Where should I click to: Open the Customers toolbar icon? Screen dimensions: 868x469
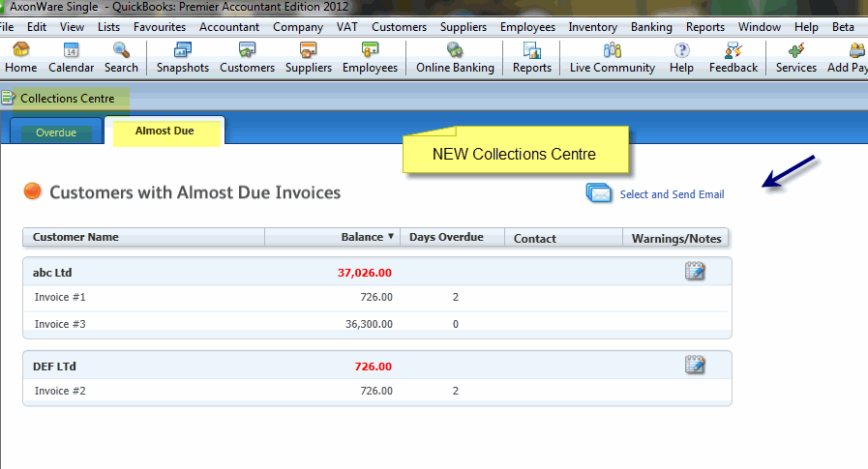247,57
